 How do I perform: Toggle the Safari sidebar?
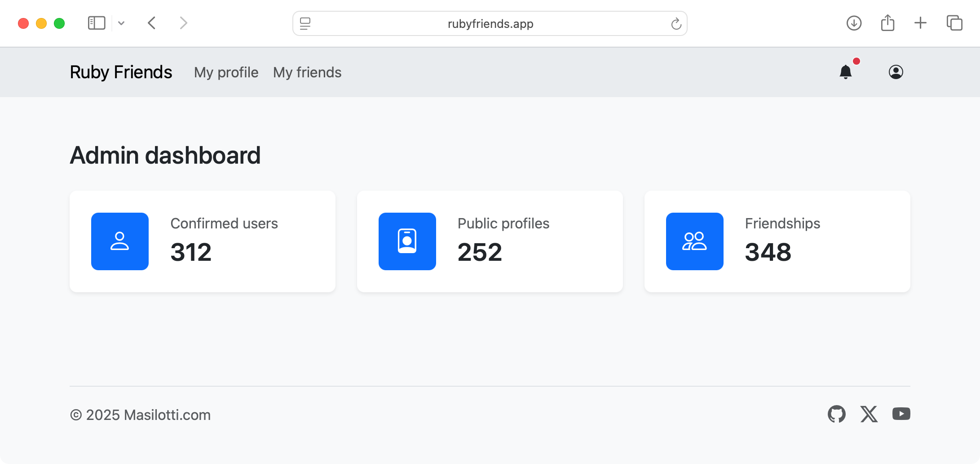click(x=97, y=23)
